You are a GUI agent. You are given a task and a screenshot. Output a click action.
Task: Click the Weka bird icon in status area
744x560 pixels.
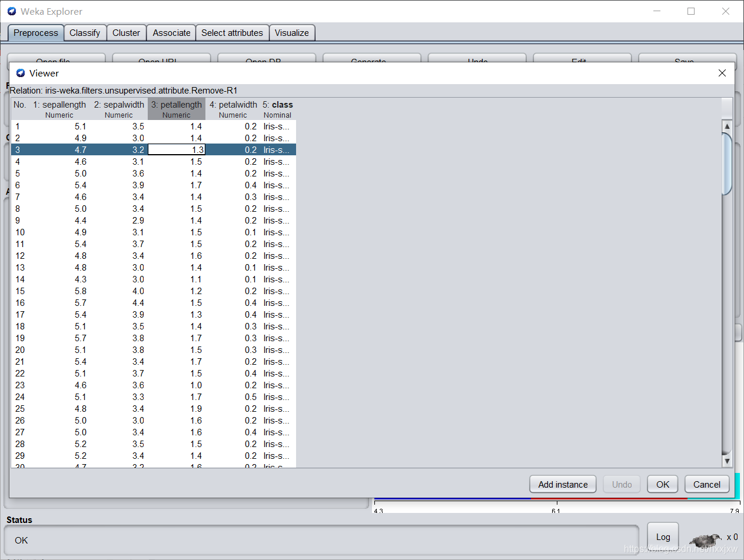(x=705, y=539)
